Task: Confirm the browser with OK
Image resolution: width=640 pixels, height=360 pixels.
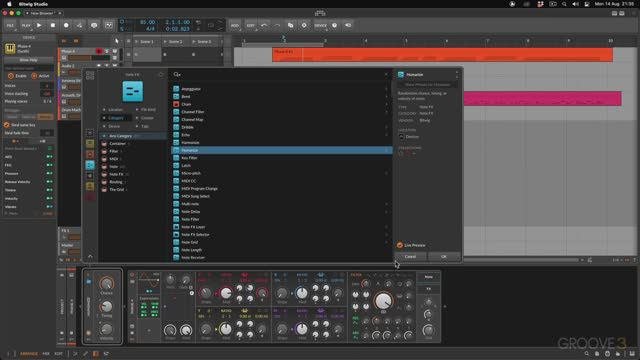Action: [x=444, y=257]
